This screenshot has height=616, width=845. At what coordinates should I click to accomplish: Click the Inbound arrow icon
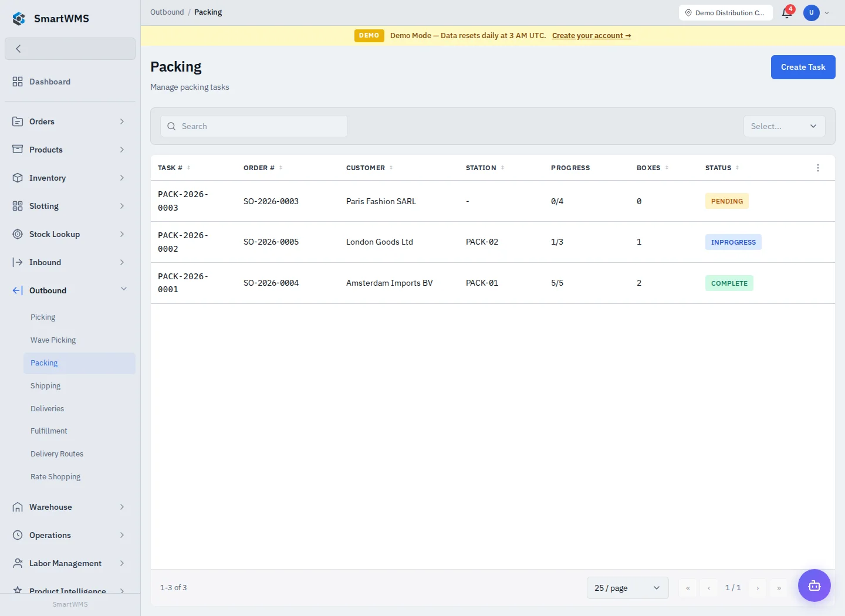(18, 262)
